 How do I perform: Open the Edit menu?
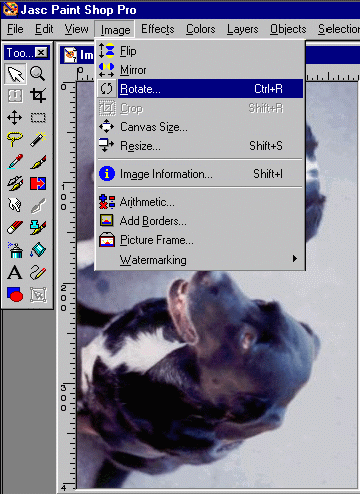point(44,29)
